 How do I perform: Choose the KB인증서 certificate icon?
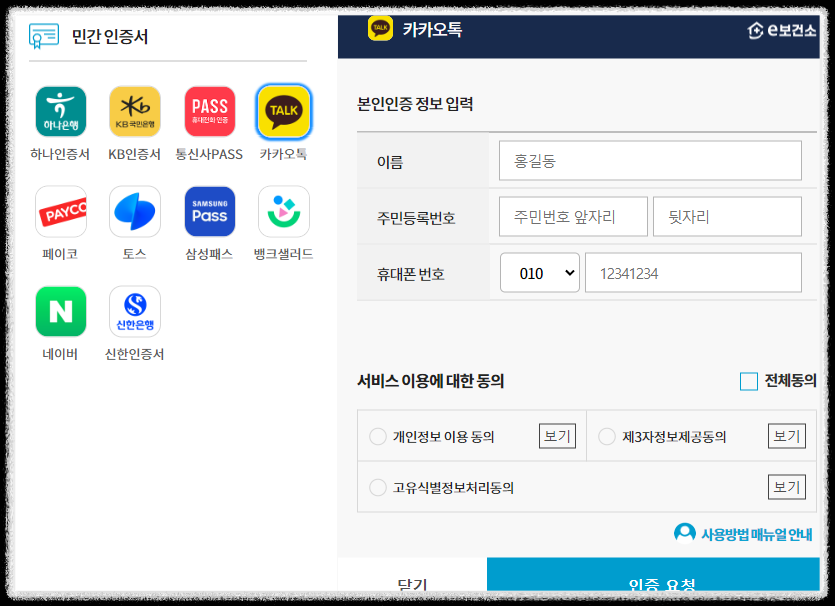click(x=135, y=111)
